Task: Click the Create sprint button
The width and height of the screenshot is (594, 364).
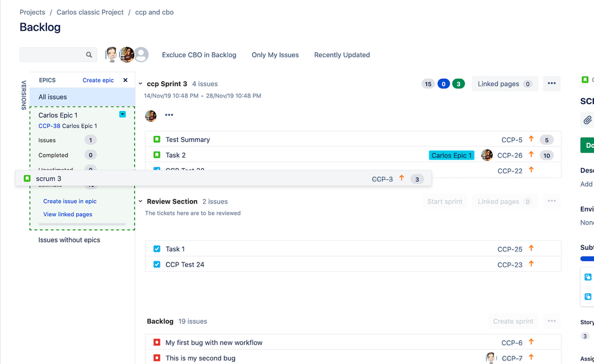Action: tap(513, 321)
